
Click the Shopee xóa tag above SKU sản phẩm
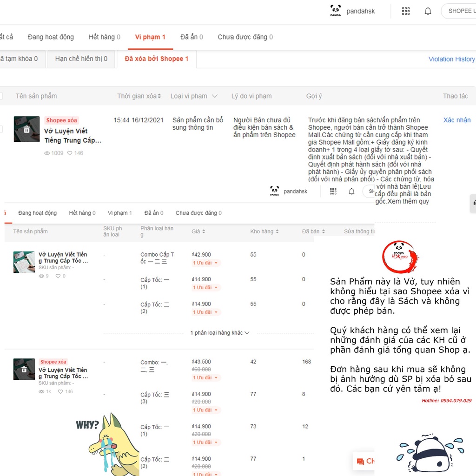(x=53, y=362)
